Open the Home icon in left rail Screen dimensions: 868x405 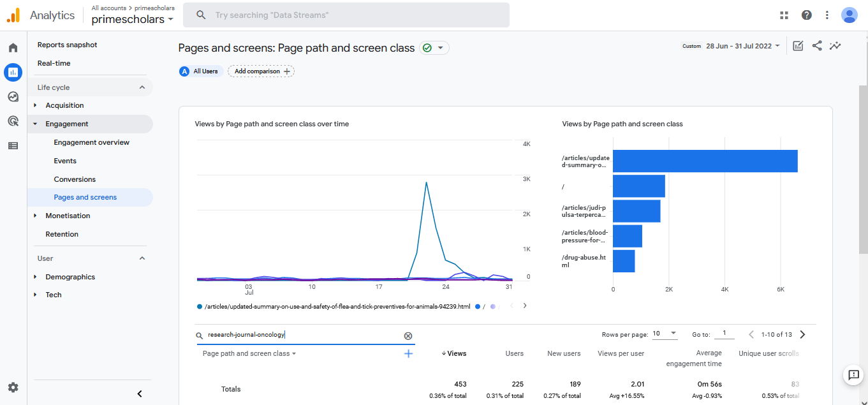13,48
